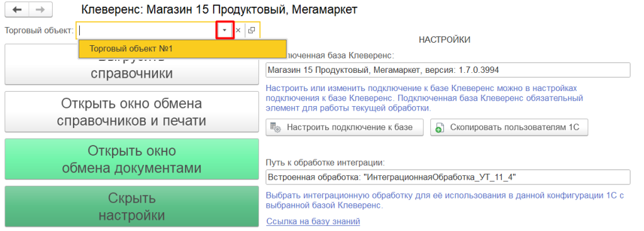The height and width of the screenshot is (231, 644).
Task: Click the Путь к обработке интеграции field
Action: click(448, 178)
